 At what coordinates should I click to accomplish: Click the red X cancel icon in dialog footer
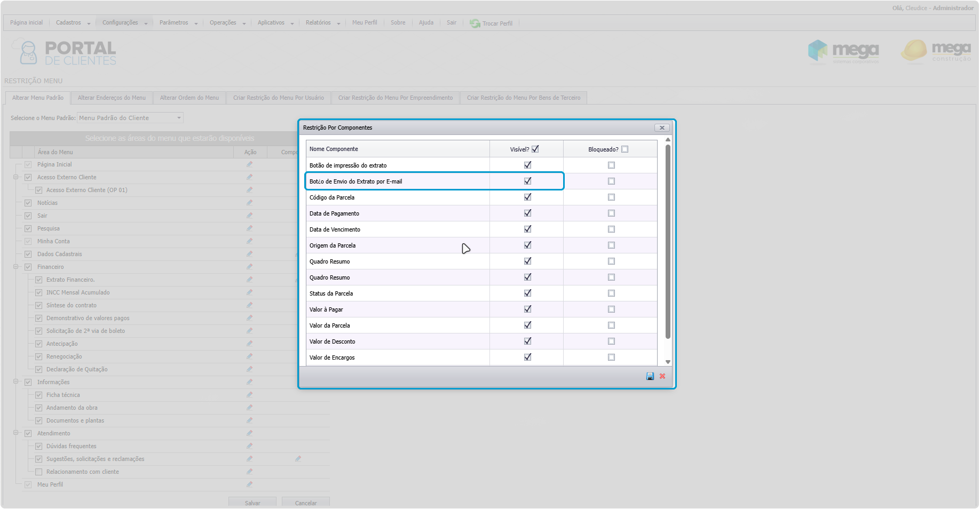point(662,377)
